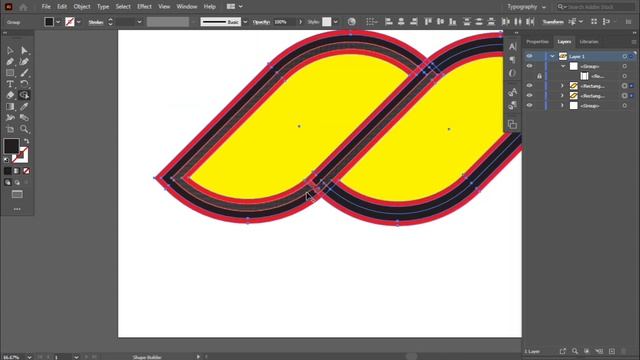Select the Selection tool arrow
Screen dimensions: 640x360
point(10,51)
